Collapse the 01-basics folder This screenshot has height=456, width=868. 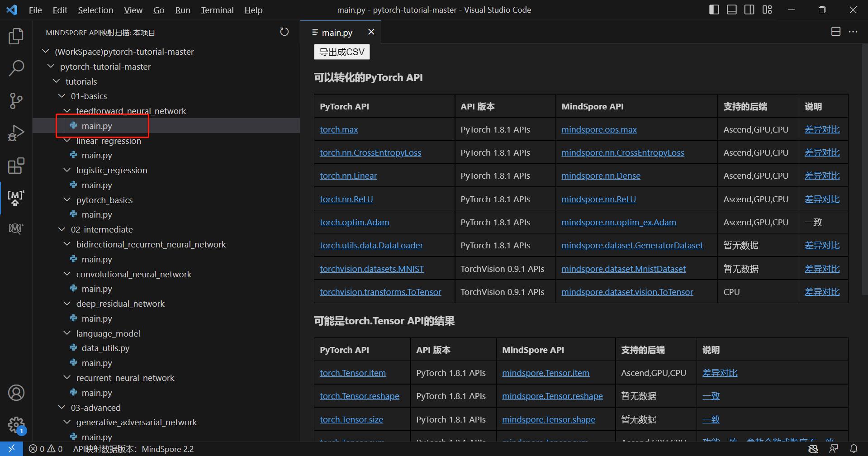tap(62, 96)
